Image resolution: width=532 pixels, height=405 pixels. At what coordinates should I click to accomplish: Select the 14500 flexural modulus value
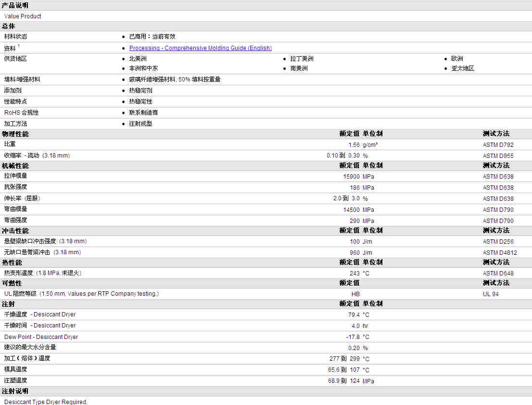click(x=351, y=209)
